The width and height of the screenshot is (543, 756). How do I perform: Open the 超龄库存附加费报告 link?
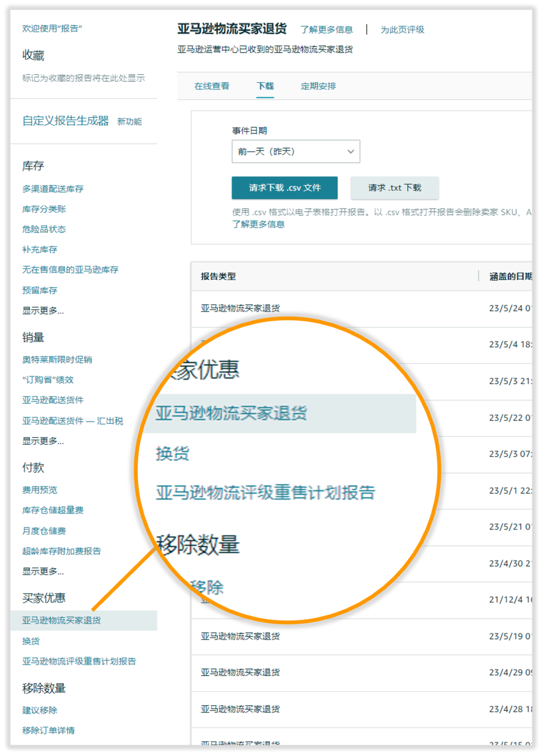[x=61, y=551]
